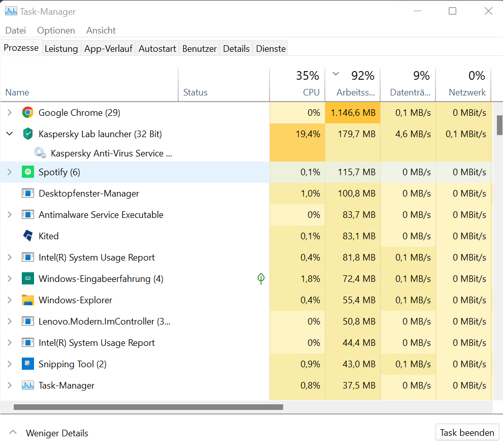Click the Desktopfenster-Manager icon
This screenshot has width=503, height=448.
tap(28, 193)
